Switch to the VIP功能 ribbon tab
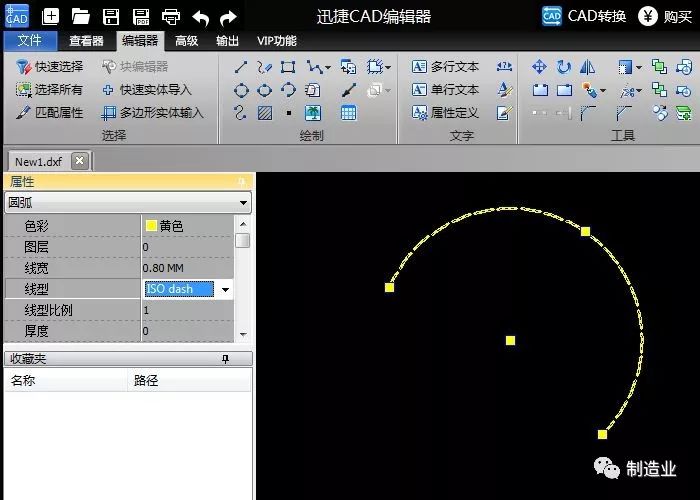 point(277,41)
